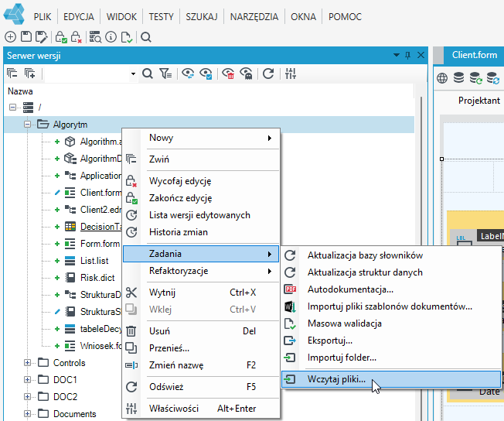Select Aktualizacja bazy słowników
504x421 pixels.
tap(391, 255)
